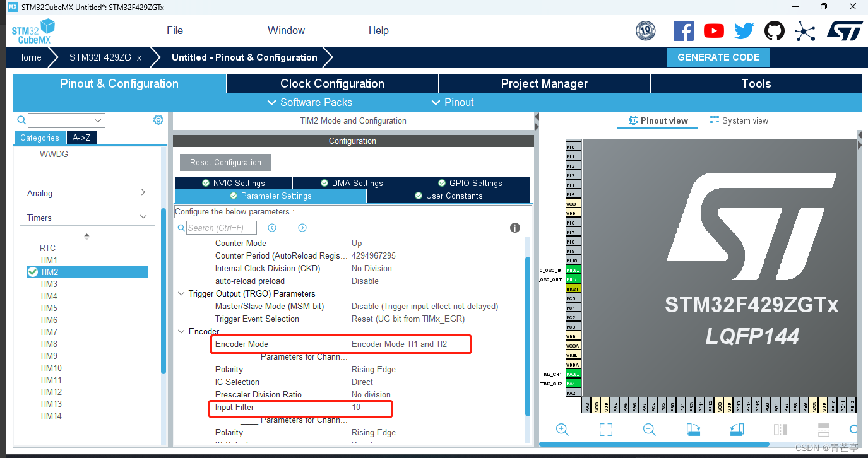This screenshot has height=458, width=868.
Task: Open the Twitter bird icon link
Action: pyautogui.click(x=744, y=31)
